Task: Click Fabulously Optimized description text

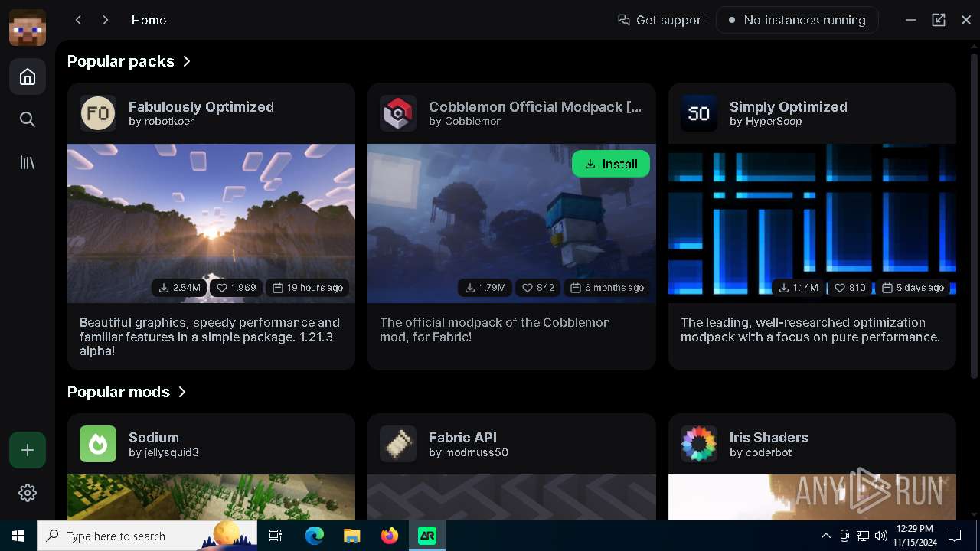Action: pos(211,337)
